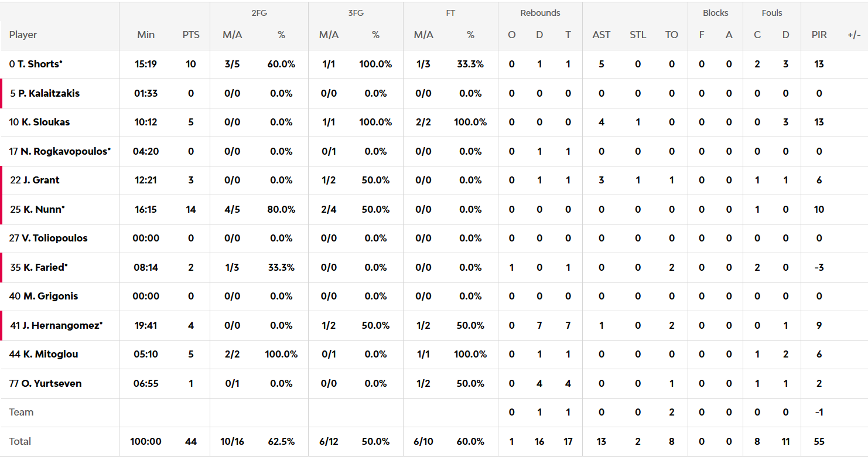Screen dimensions: 868x463
Task: Select the Player column header
Action: click(x=23, y=35)
